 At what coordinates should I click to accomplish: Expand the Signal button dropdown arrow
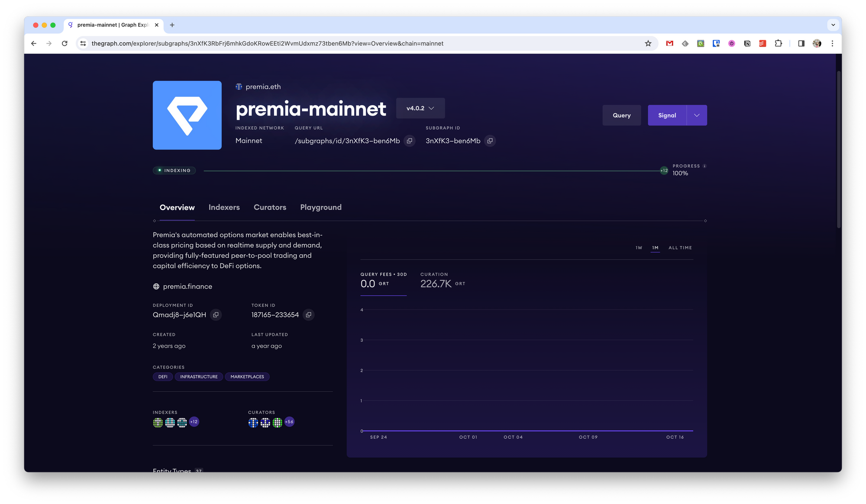point(697,116)
